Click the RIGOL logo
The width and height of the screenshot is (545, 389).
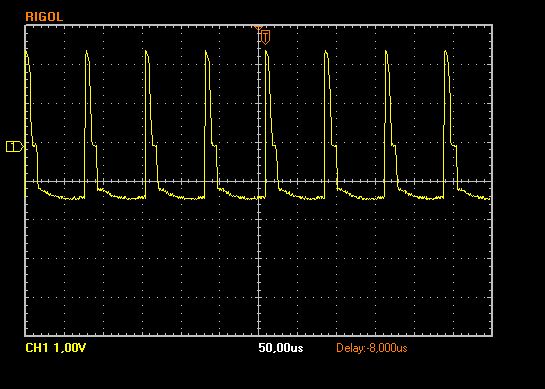(44, 17)
